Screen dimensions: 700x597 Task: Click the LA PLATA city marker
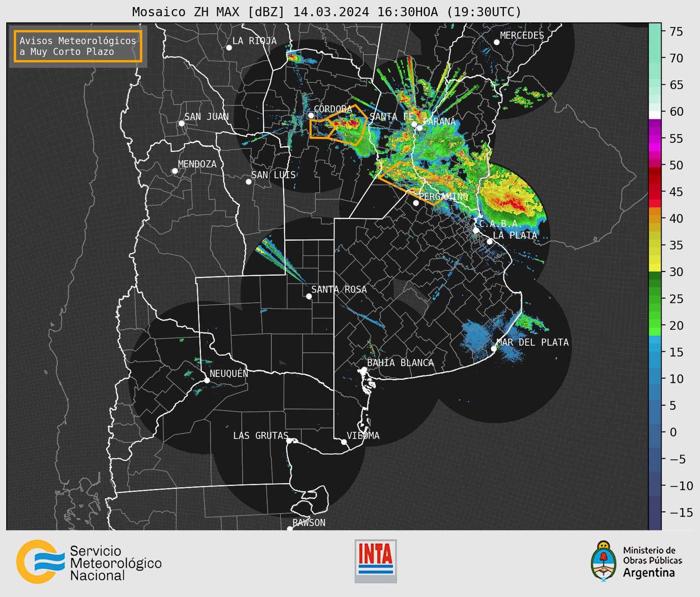click(x=490, y=242)
